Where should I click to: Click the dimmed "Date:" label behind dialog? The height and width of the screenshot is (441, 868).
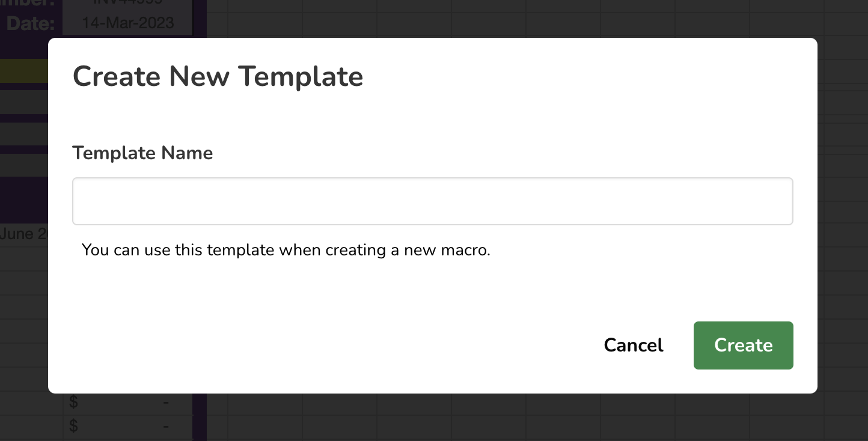[x=30, y=24]
